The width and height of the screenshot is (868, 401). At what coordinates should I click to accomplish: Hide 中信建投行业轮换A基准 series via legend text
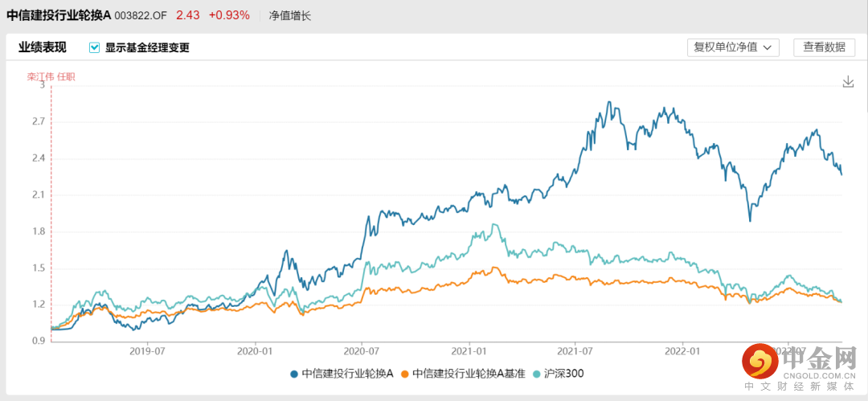(x=469, y=374)
